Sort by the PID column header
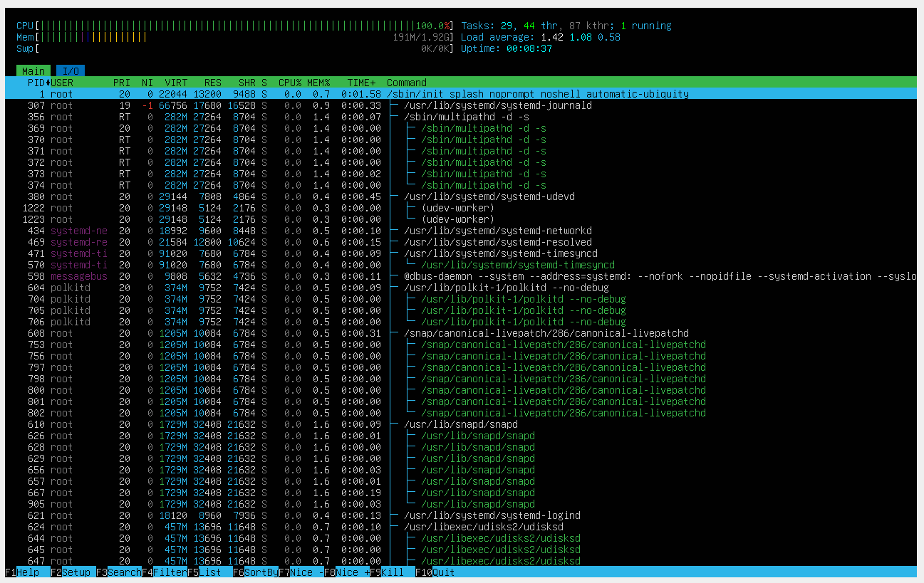The image size is (924, 583). coord(36,83)
